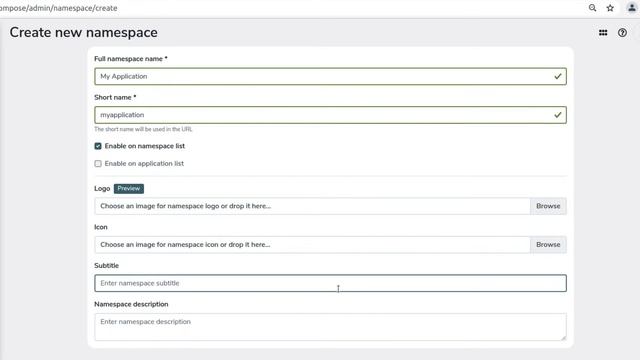This screenshot has width=640, height=360.
Task: Click the short name URL hint text
Action: coord(143,129)
